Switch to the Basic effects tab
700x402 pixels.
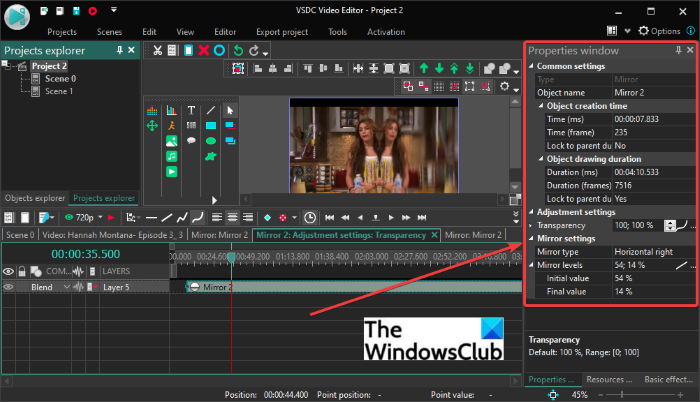[668, 380]
